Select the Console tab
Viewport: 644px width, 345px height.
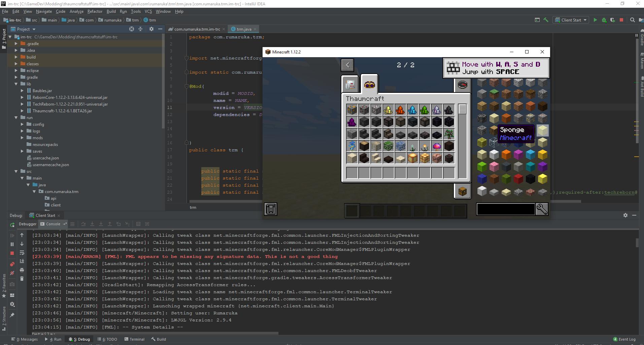(53, 224)
